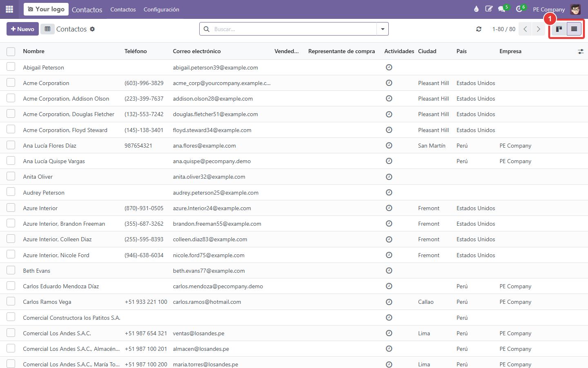This screenshot has height=368, width=588.
Task: Sort by the Teléfono column header
Action: click(136, 52)
